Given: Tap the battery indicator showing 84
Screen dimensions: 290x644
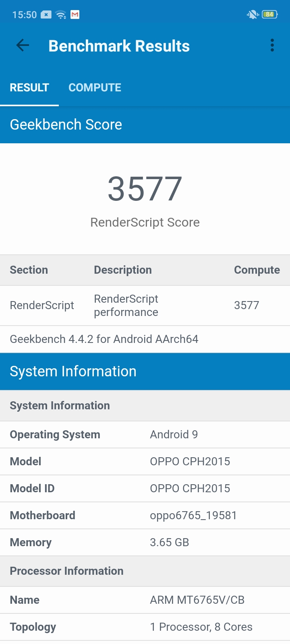Looking at the screenshot, I should (269, 14).
